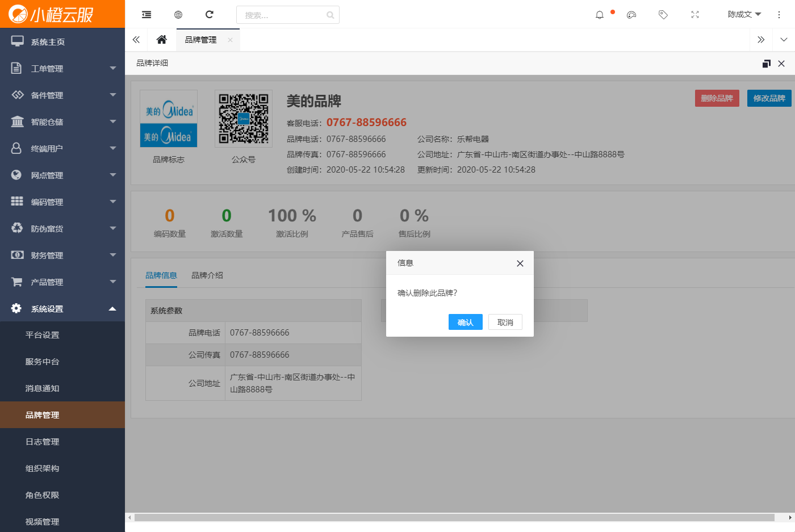
Task: Select 品牌管理 submenu item
Action: click(x=62, y=415)
